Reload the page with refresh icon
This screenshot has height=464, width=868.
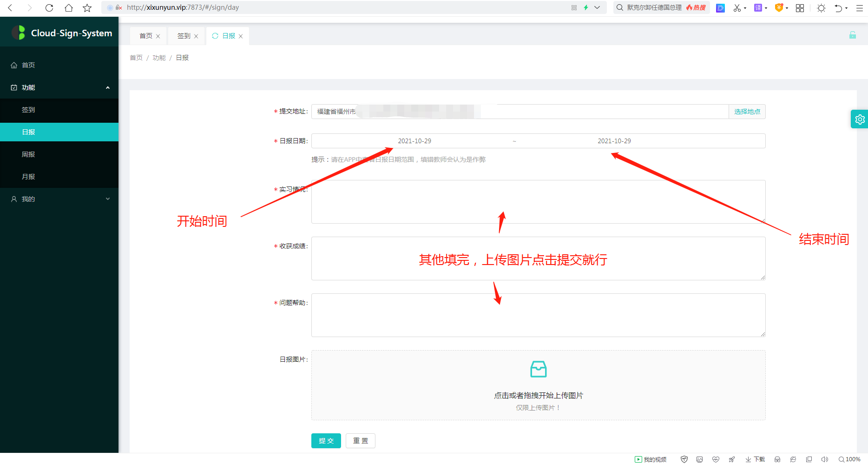coord(49,8)
